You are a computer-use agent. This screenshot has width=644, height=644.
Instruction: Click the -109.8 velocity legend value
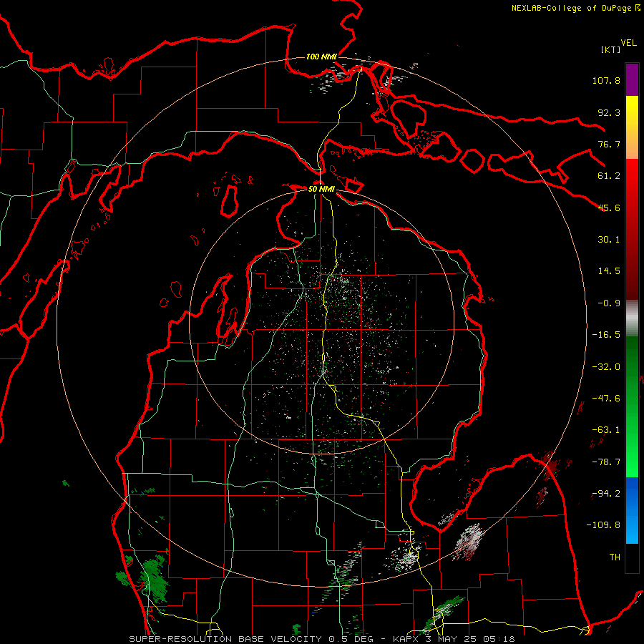pyautogui.click(x=603, y=525)
